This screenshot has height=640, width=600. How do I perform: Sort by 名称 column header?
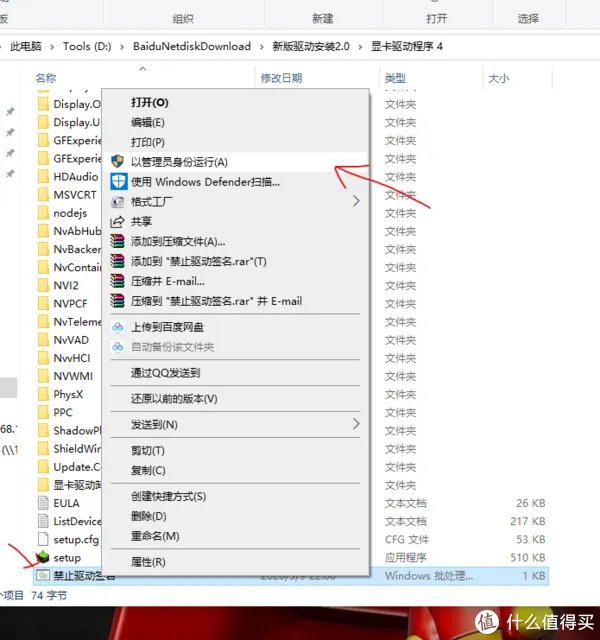click(46, 78)
